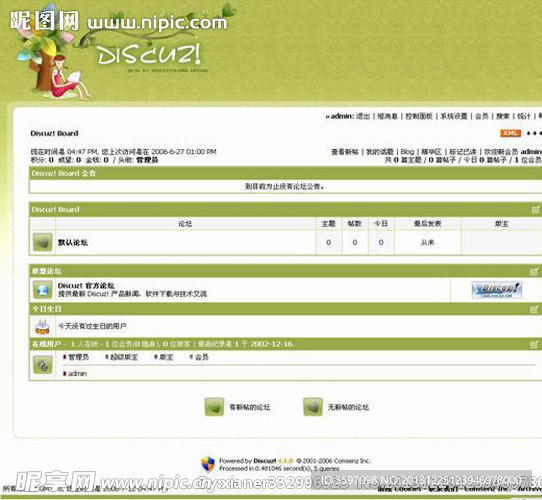Click the 今天没有过生日的用户 birthday message
This screenshot has height=500, width=542.
point(92,326)
